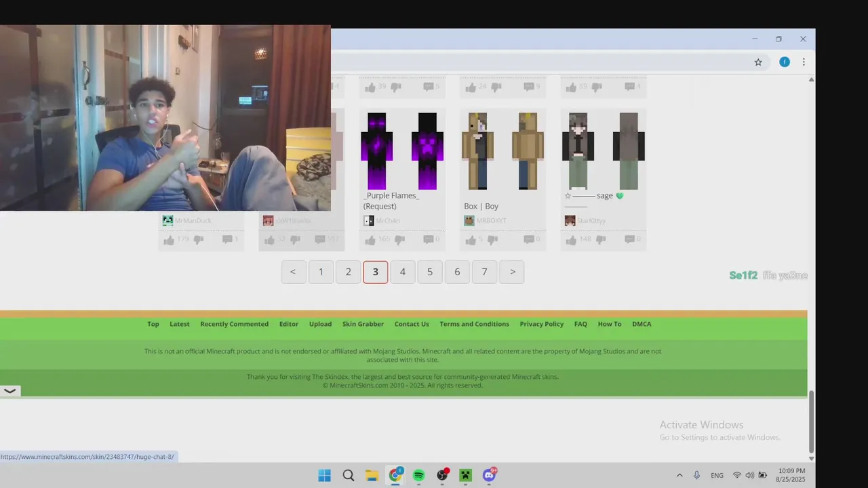This screenshot has width=868, height=488.
Task: Open the Chrome profile avatar
Action: 785,62
